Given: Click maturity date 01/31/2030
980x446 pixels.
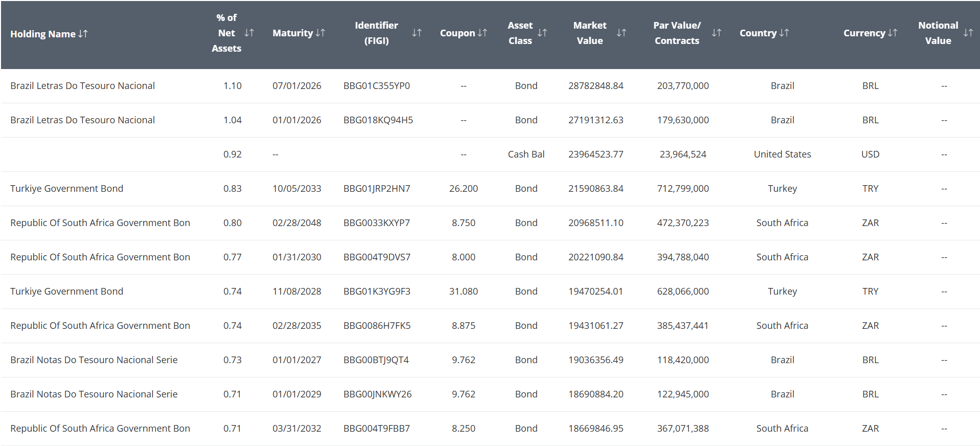Looking at the screenshot, I should pos(297,257).
